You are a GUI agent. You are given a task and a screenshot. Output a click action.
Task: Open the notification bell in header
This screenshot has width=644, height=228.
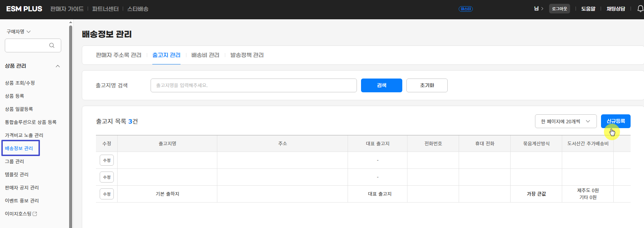coord(640,9)
